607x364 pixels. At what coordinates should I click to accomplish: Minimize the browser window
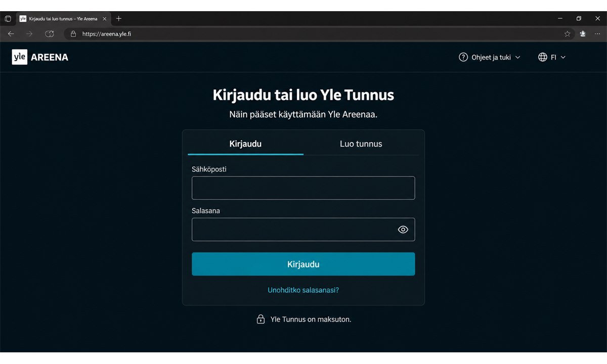pyautogui.click(x=560, y=19)
